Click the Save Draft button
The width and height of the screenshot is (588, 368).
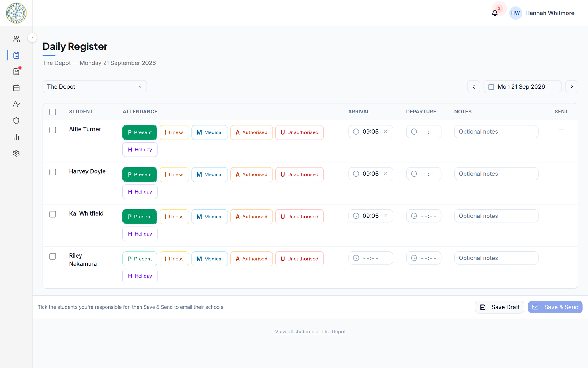499,307
